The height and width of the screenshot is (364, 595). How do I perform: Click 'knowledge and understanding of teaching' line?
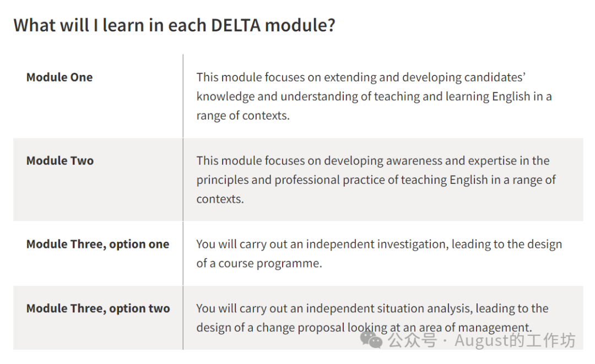click(x=374, y=96)
